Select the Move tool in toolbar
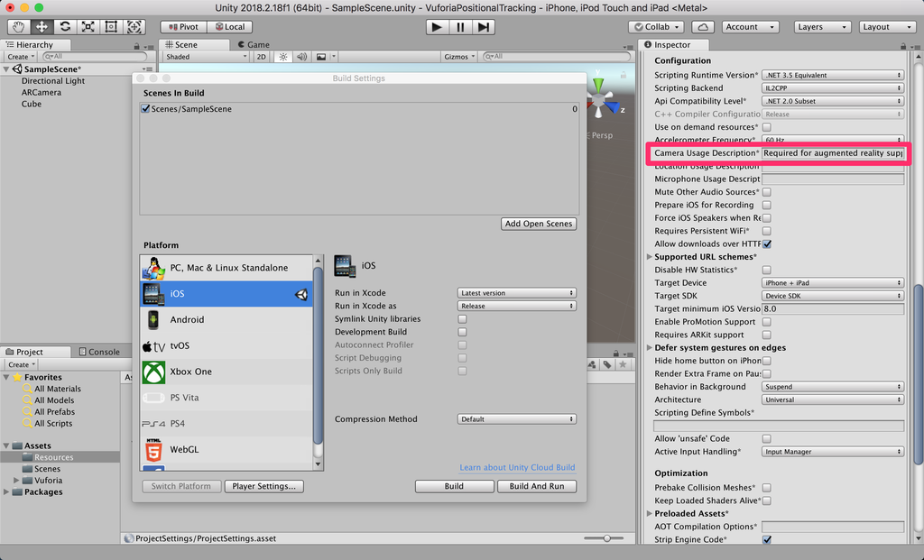The height and width of the screenshot is (560, 924). coord(42,26)
